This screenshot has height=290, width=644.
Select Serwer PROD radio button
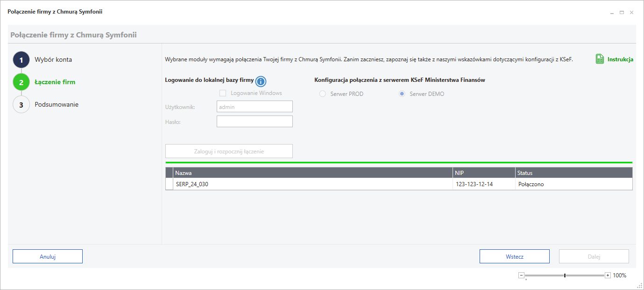click(x=322, y=94)
